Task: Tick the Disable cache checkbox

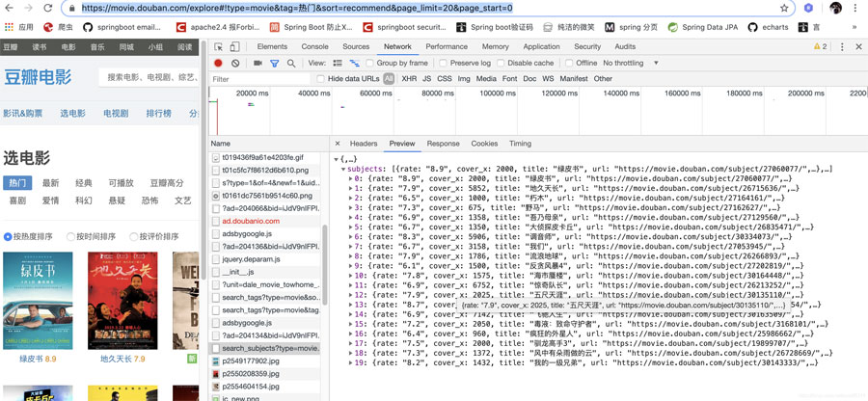Action: click(501, 63)
